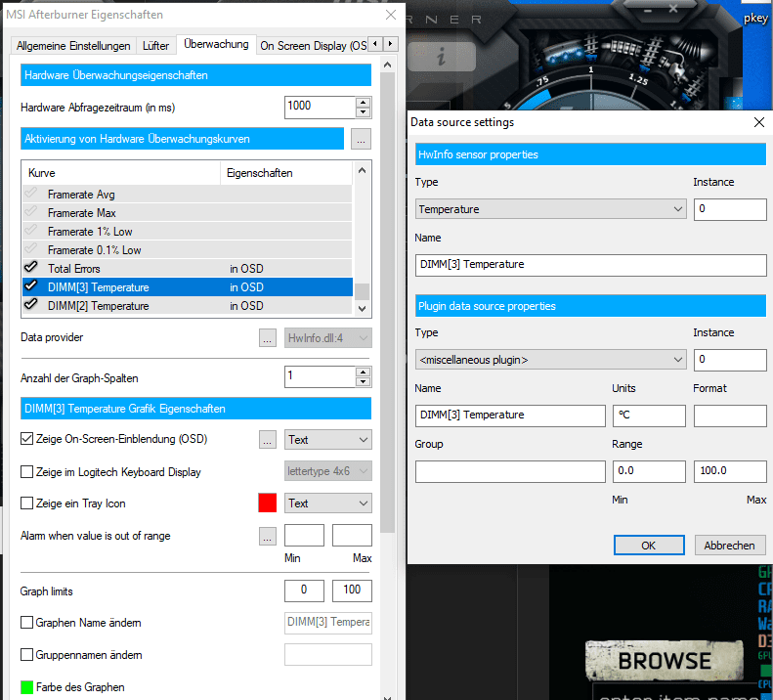Click the empty Format field
773x700 pixels.
pos(730,416)
